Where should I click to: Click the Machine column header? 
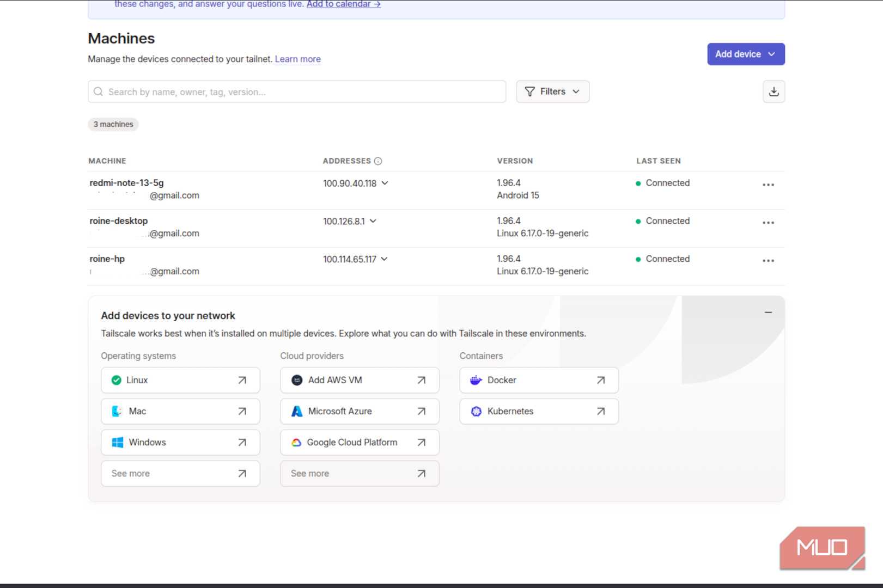pyautogui.click(x=107, y=161)
